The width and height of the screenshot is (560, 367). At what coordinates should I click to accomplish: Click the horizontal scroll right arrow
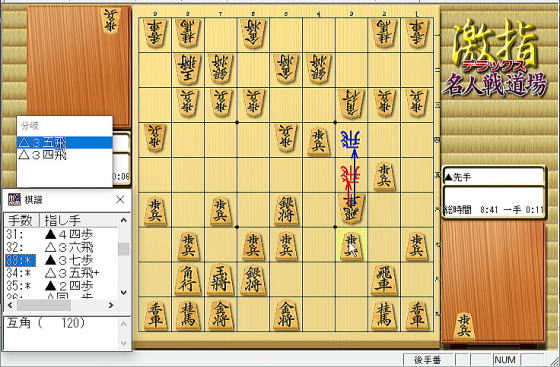pyautogui.click(x=111, y=305)
